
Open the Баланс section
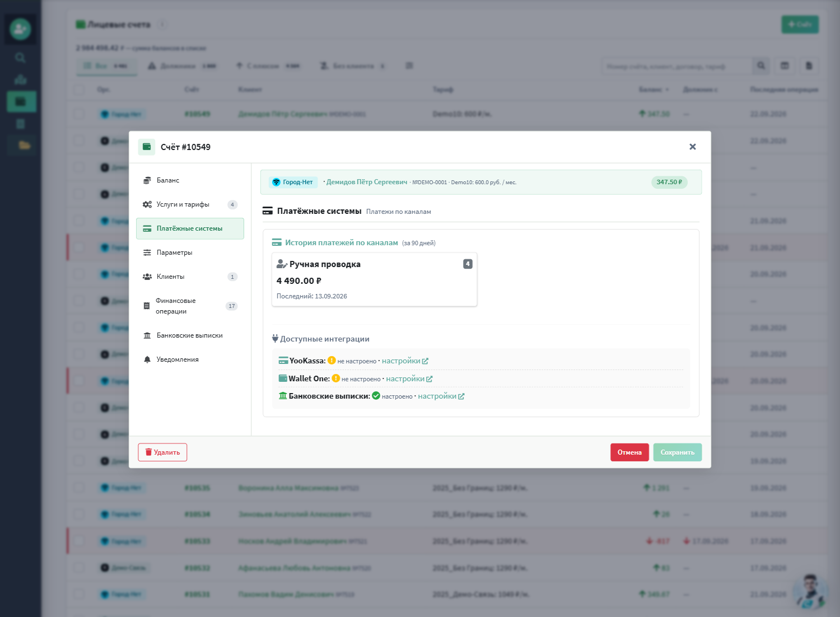(x=190, y=180)
